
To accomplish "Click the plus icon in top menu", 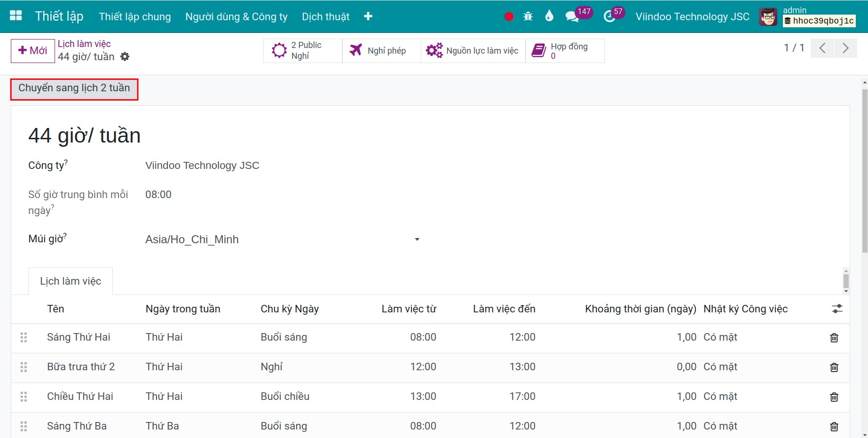I will [368, 16].
